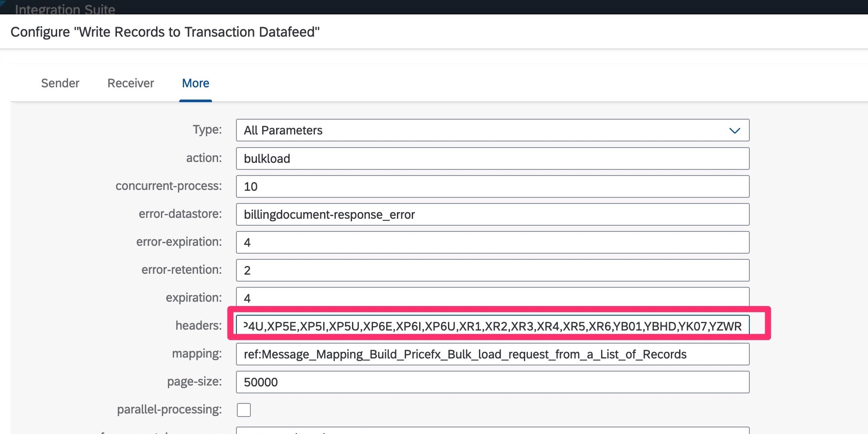Click the "parallel-processing:" label text
The height and width of the screenshot is (434, 868).
coord(169,410)
